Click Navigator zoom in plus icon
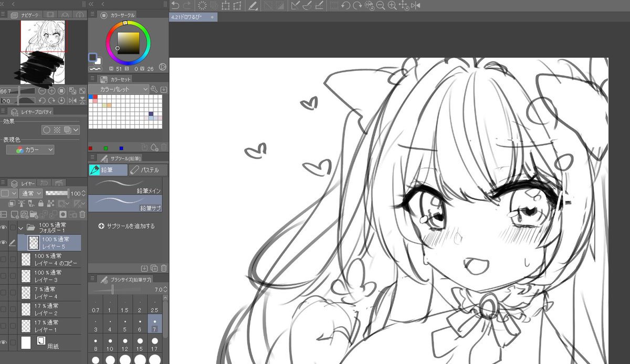The width and height of the screenshot is (630, 364). tap(51, 91)
